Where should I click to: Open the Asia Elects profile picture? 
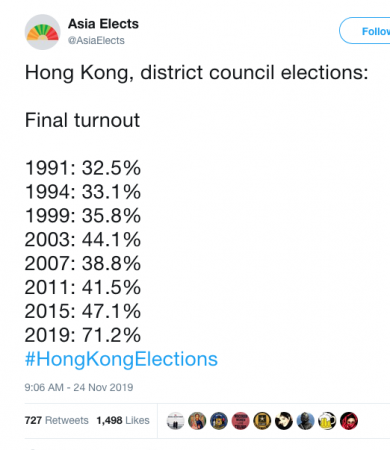pos(42,32)
